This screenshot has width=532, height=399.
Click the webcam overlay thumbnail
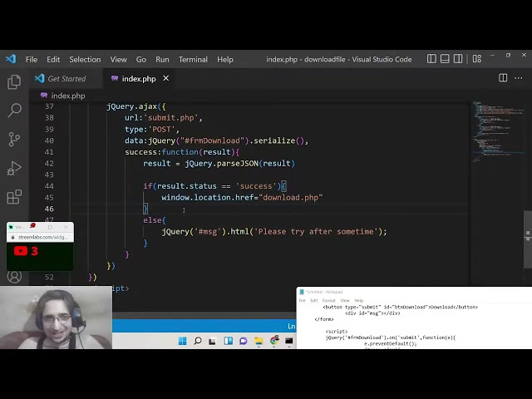point(56,318)
